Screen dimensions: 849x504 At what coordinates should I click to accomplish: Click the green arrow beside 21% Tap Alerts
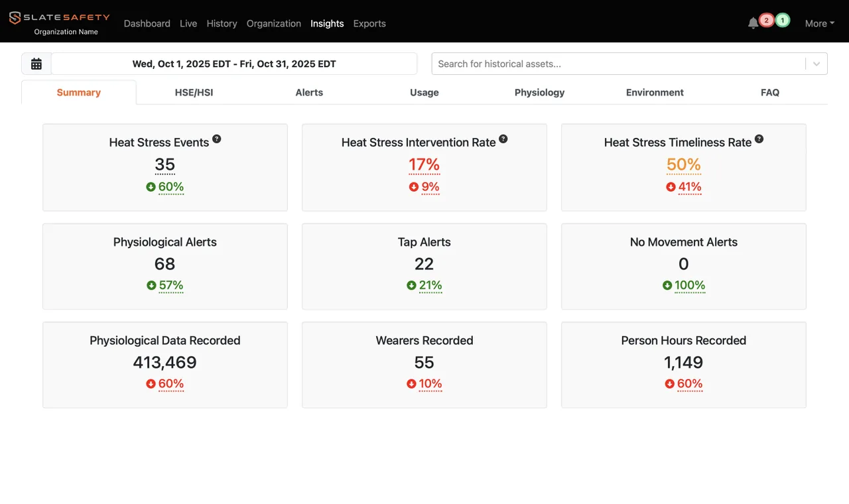[x=411, y=286]
